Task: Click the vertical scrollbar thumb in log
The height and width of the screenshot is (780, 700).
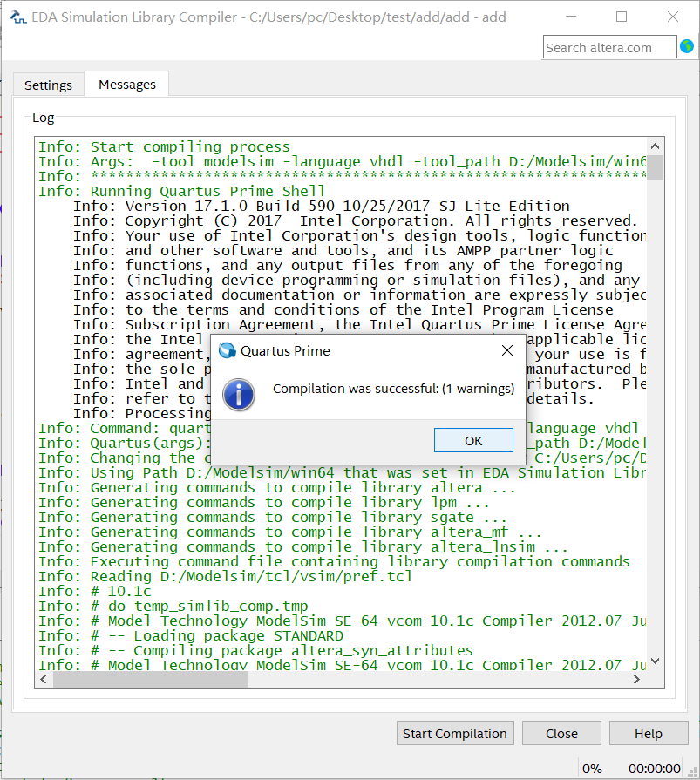Action: pyautogui.click(x=656, y=167)
